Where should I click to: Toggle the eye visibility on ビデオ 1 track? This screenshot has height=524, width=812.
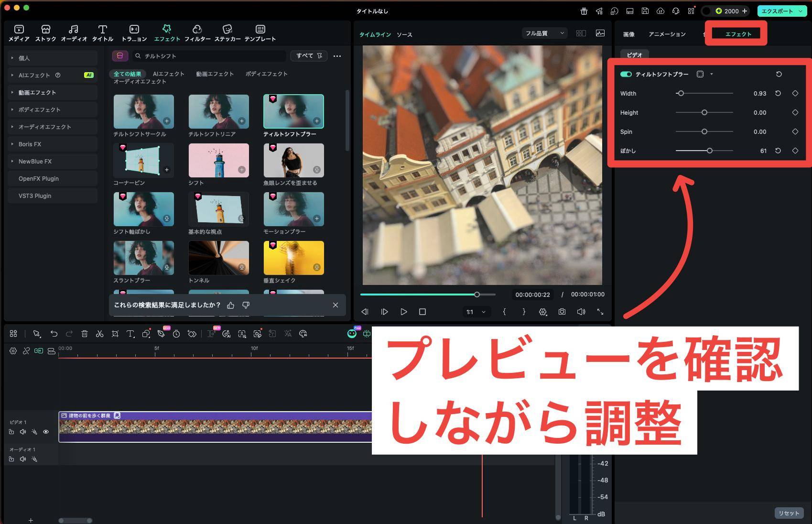click(46, 432)
